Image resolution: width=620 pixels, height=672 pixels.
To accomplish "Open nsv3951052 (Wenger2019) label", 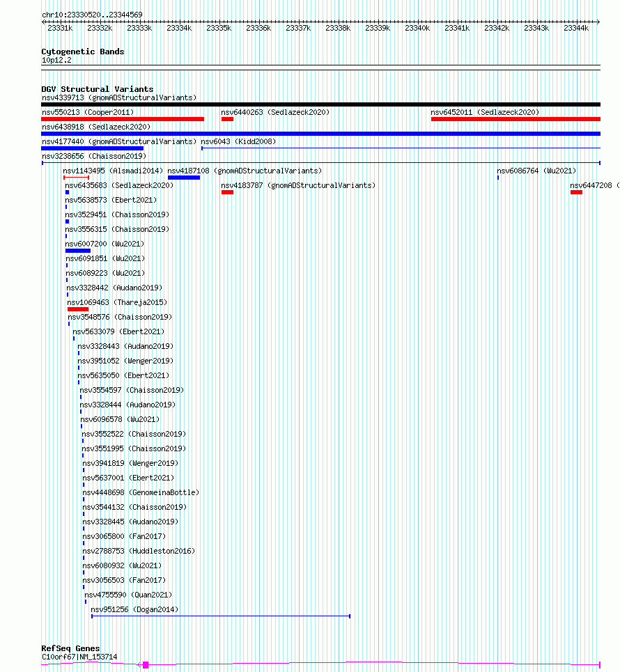I will pos(125,361).
